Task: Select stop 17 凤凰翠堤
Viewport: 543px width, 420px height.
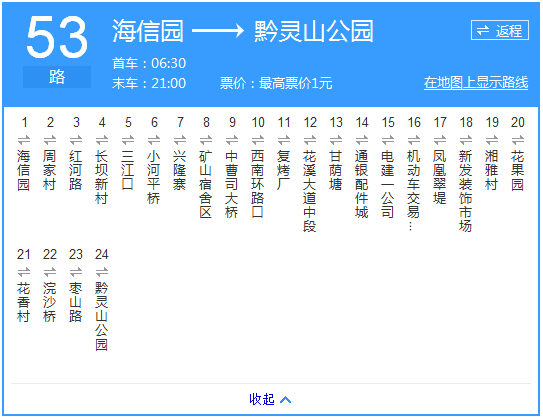Action: (x=439, y=177)
